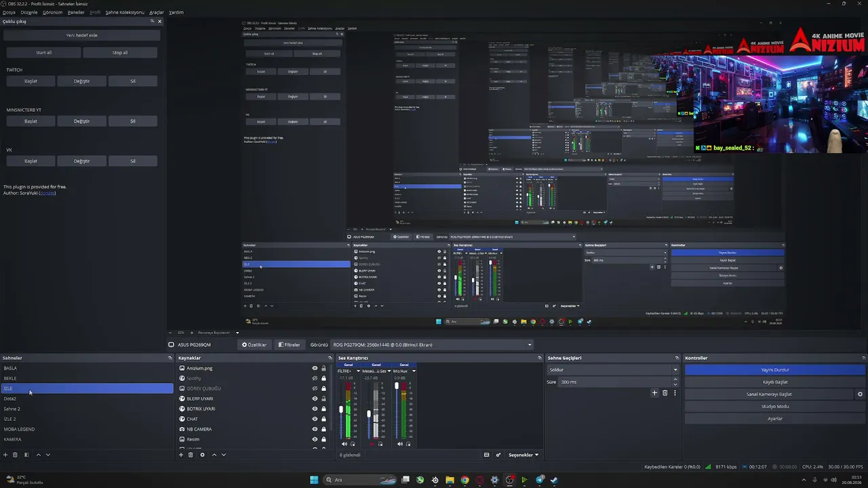Increase transition duration with up arrow
Viewport: 868px width, 488px height.
coord(675,380)
